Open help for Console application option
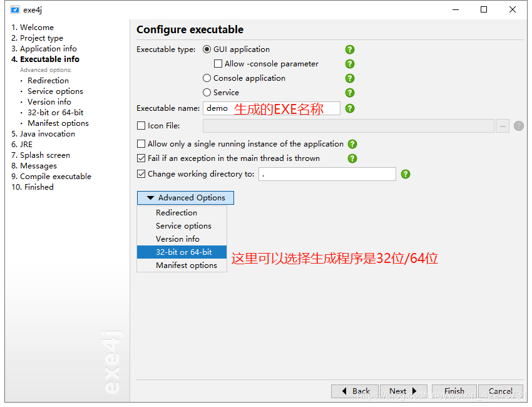 click(x=350, y=78)
